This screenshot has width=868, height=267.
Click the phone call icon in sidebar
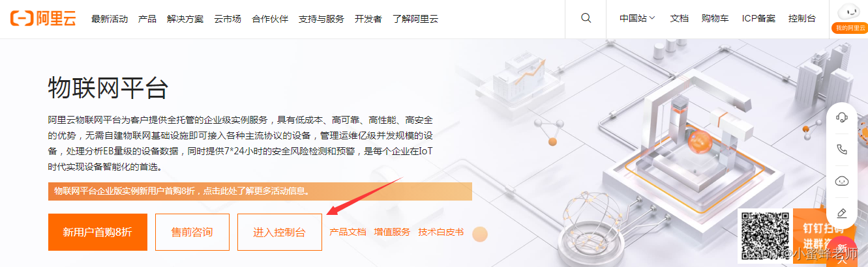click(x=841, y=149)
